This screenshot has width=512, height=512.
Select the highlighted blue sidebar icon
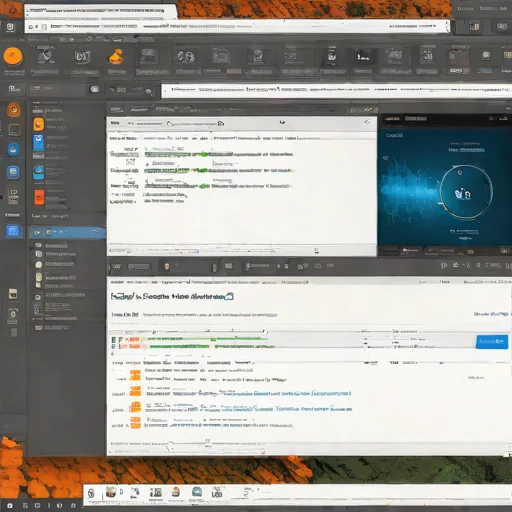13,231
